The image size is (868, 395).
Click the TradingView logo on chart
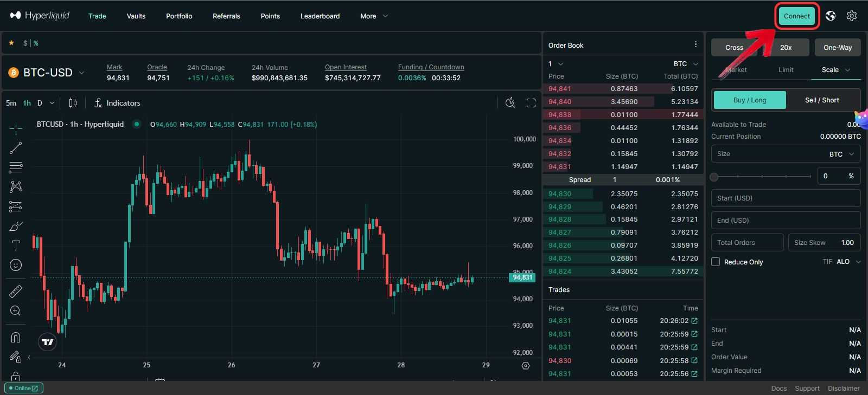coord(48,342)
